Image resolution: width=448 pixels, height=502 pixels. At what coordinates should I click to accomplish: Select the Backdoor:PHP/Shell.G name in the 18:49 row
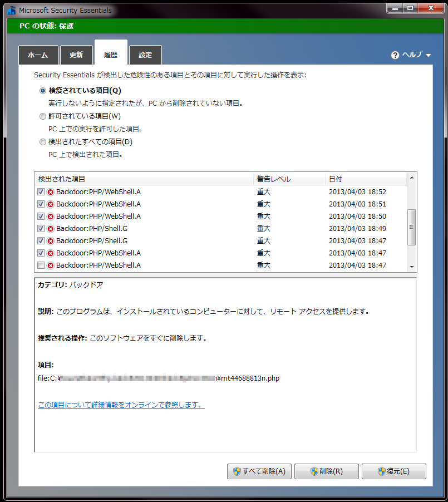pos(92,229)
